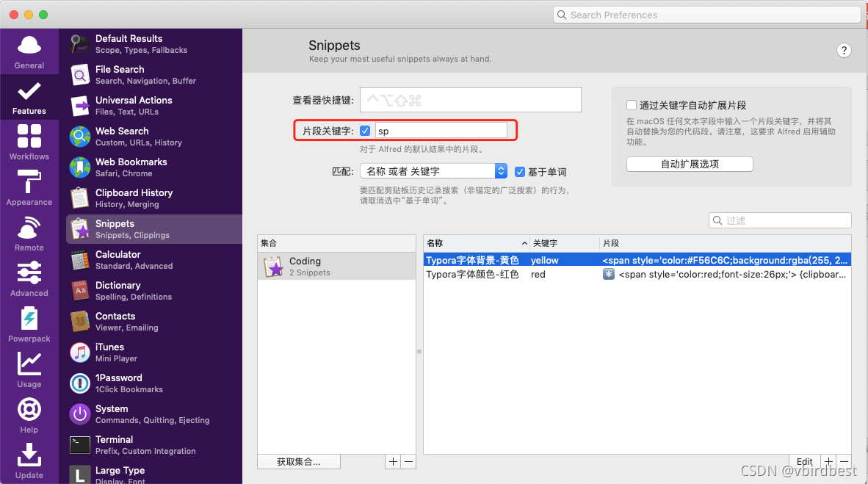Select the Default Results hat icon

[x=80, y=44]
